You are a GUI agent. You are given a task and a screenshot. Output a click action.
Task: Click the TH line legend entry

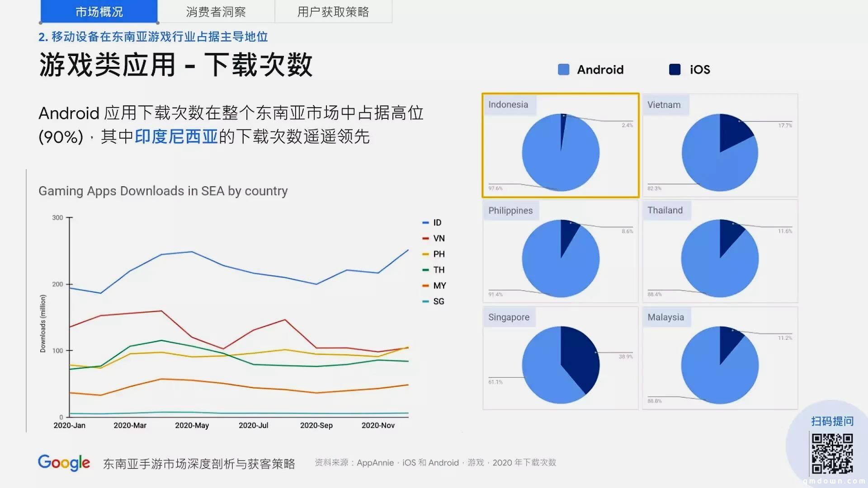click(x=434, y=270)
